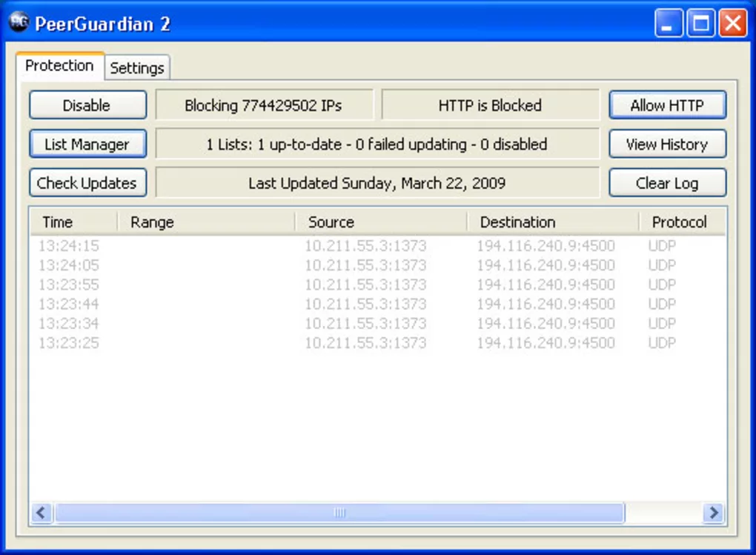This screenshot has height=555, width=756.
Task: Click 'HTTP is Blocked' status text
Action: 490,105
